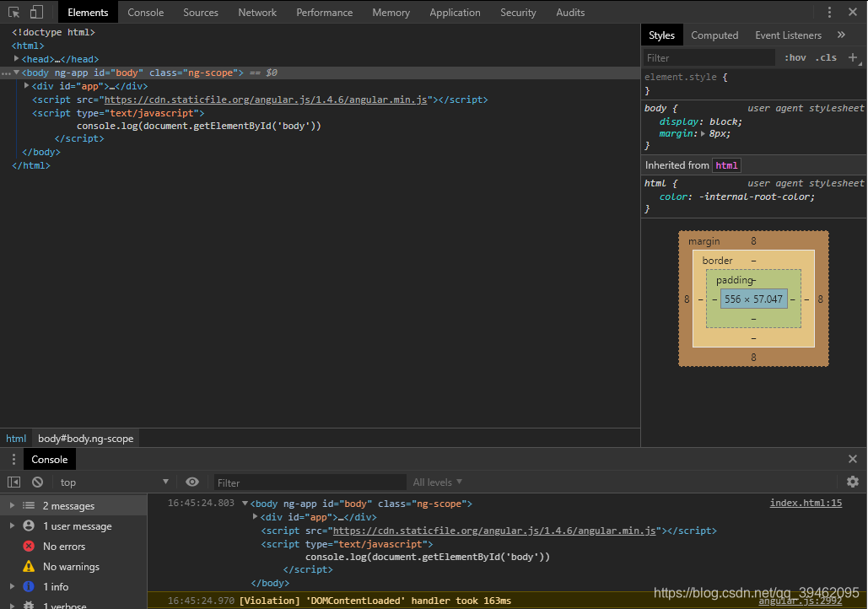868x609 pixels.
Task: Switch to the Computed pane tab
Action: (x=714, y=35)
